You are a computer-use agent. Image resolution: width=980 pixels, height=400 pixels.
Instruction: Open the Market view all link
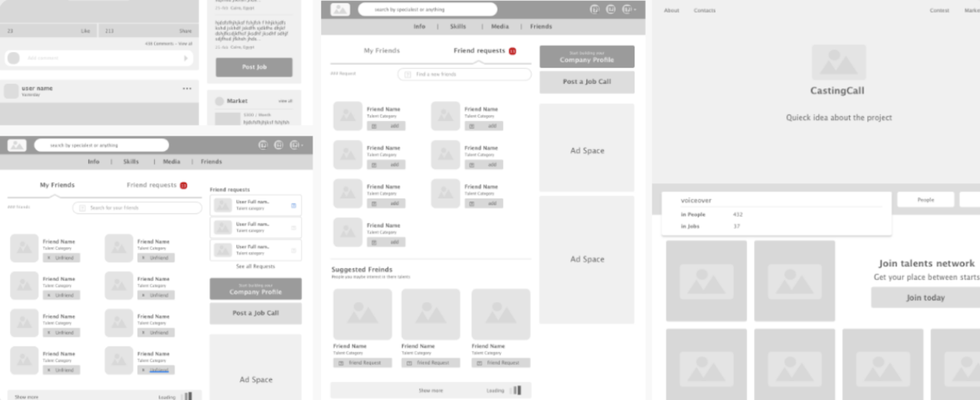(x=285, y=101)
